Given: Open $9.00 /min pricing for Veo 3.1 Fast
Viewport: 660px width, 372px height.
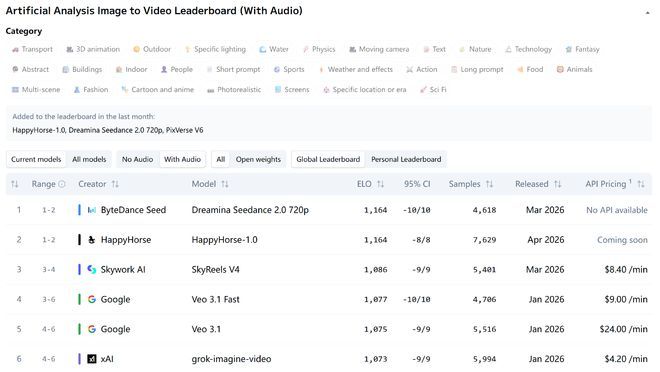Looking at the screenshot, I should tap(626, 300).
